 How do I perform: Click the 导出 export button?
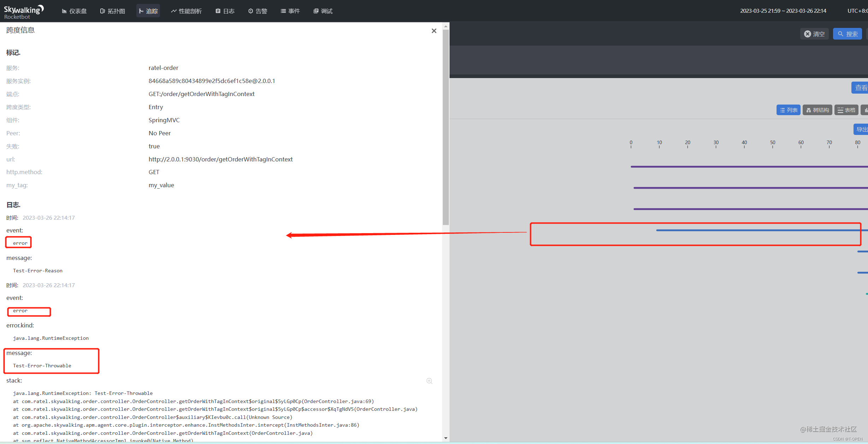pos(861,129)
